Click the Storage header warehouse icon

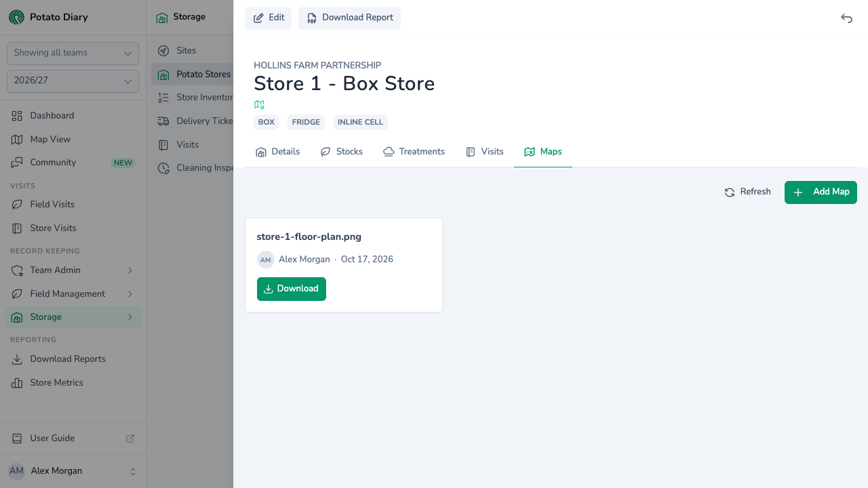coord(162,18)
